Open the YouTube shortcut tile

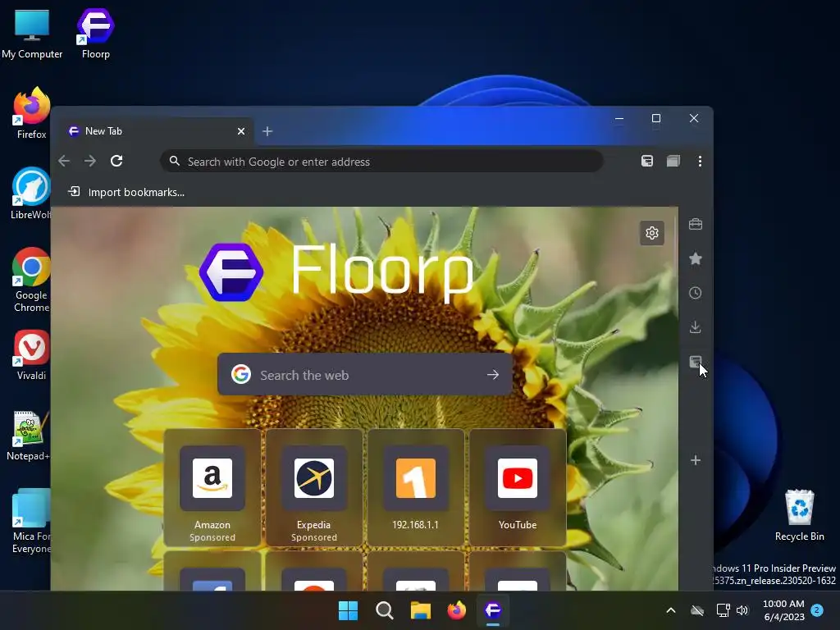pyautogui.click(x=517, y=488)
